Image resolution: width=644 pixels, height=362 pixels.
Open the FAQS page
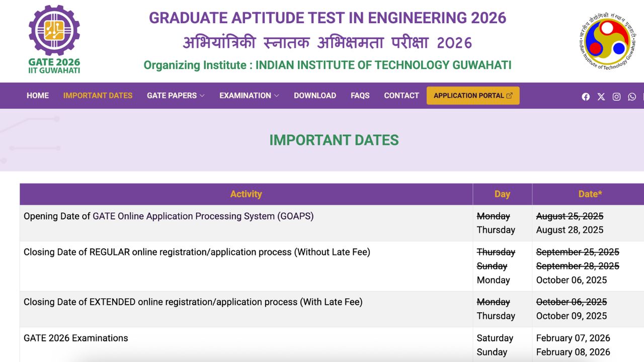click(x=360, y=96)
